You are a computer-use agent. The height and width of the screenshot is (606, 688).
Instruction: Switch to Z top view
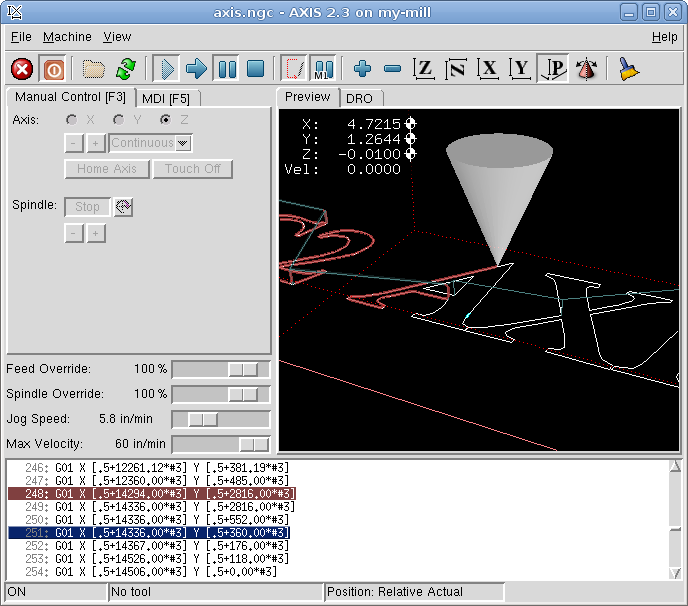coord(424,69)
